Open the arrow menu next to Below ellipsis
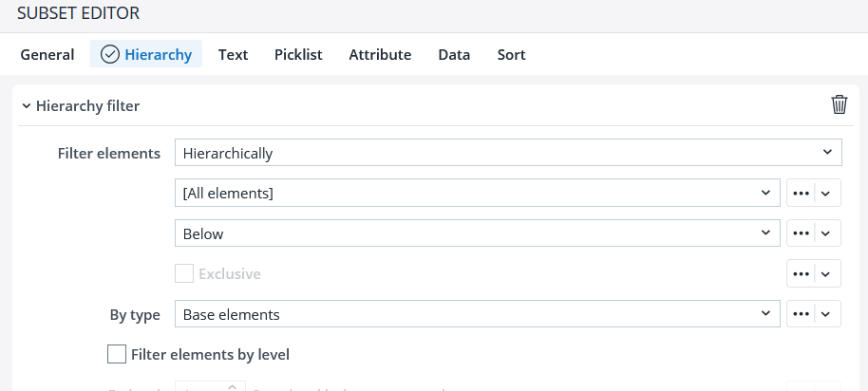Viewport: 868px width, 391px height. pos(827,233)
